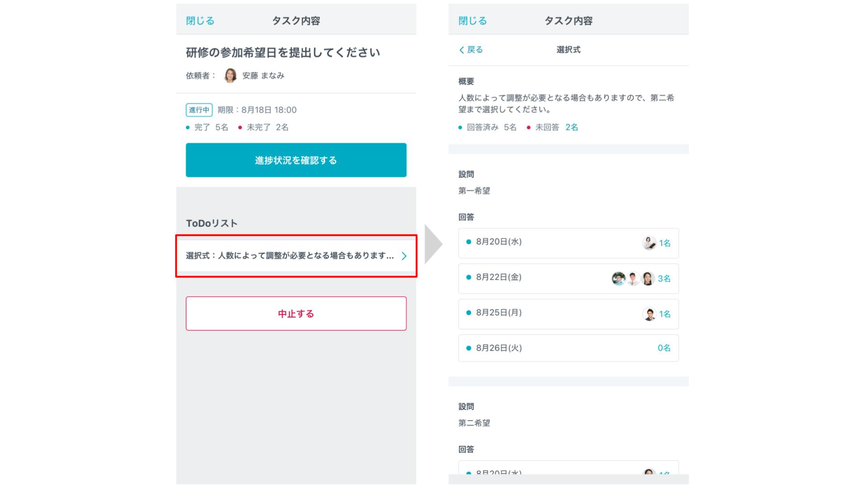Click the red 中止する button
Image resolution: width=868 pixels, height=488 pixels.
pos(296,314)
